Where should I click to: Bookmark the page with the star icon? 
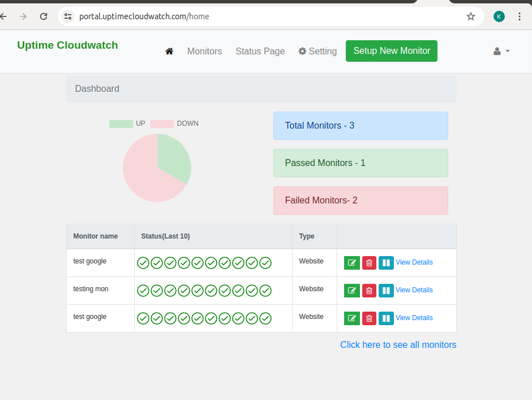(x=471, y=16)
